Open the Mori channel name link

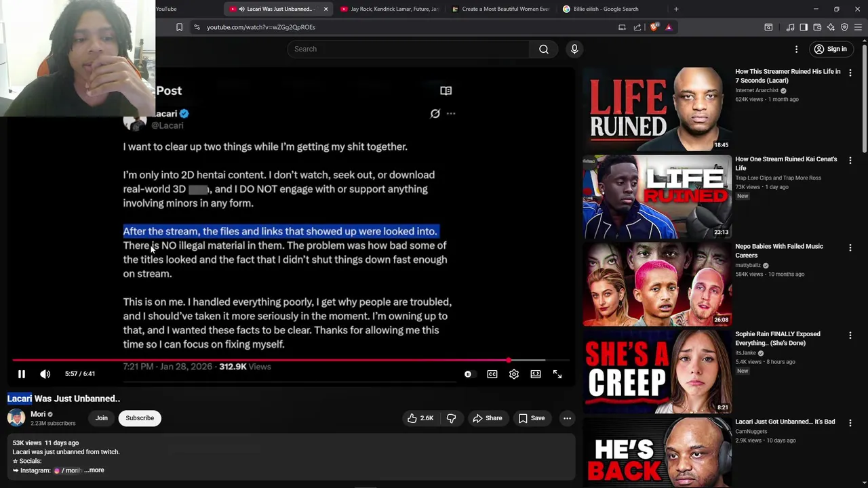(38, 414)
